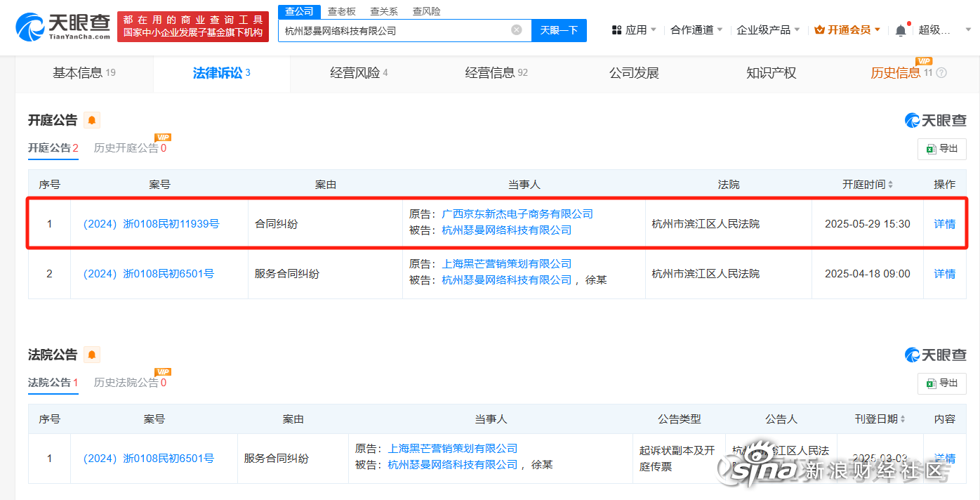980x500 pixels.
Task: Open notifications bell in the top bar
Action: pyautogui.click(x=901, y=30)
